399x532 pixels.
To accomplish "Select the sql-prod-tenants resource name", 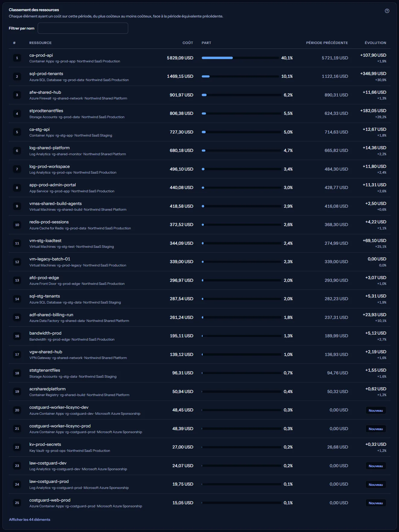I will [x=46, y=74].
